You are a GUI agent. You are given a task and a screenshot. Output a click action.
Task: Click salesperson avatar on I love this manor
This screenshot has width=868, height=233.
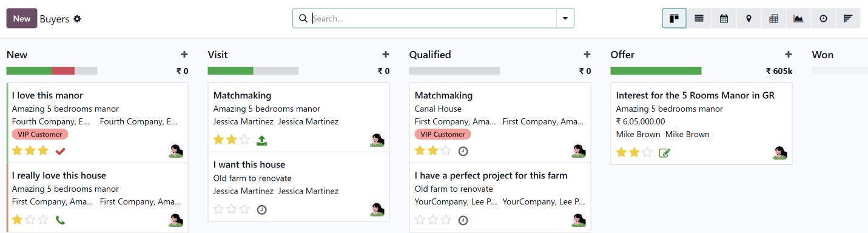[176, 151]
